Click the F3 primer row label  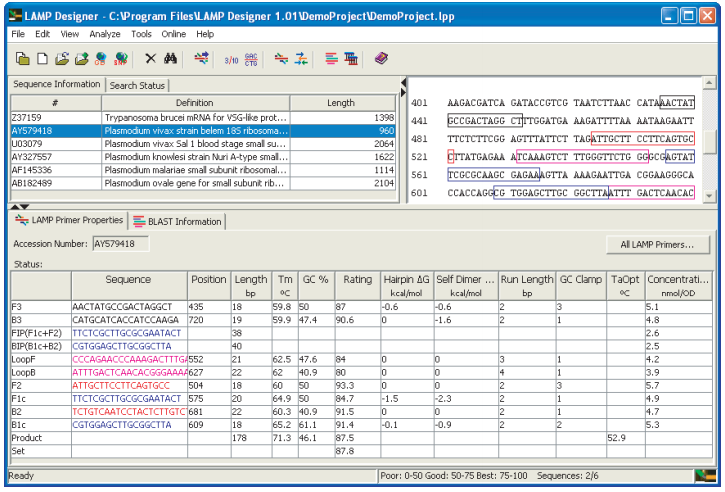point(41,307)
